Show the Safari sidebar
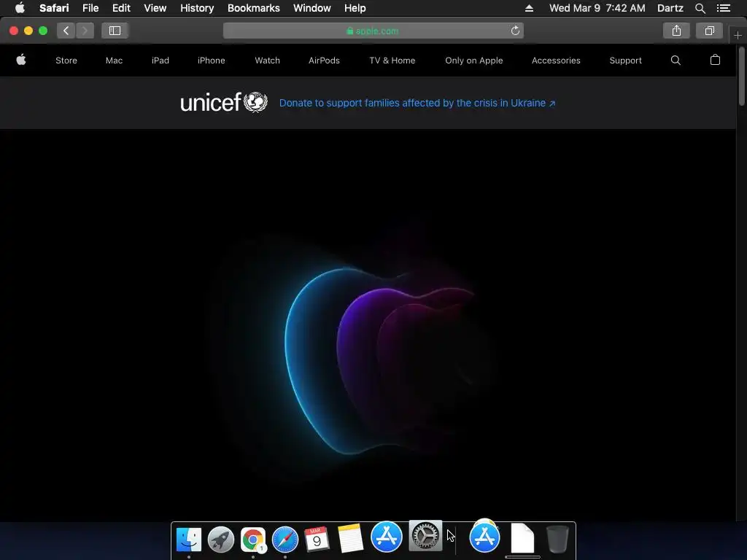 click(115, 31)
